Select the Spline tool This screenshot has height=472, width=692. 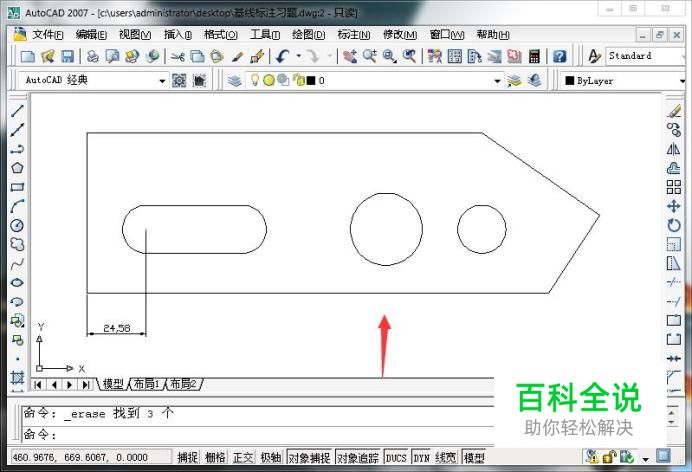17,264
